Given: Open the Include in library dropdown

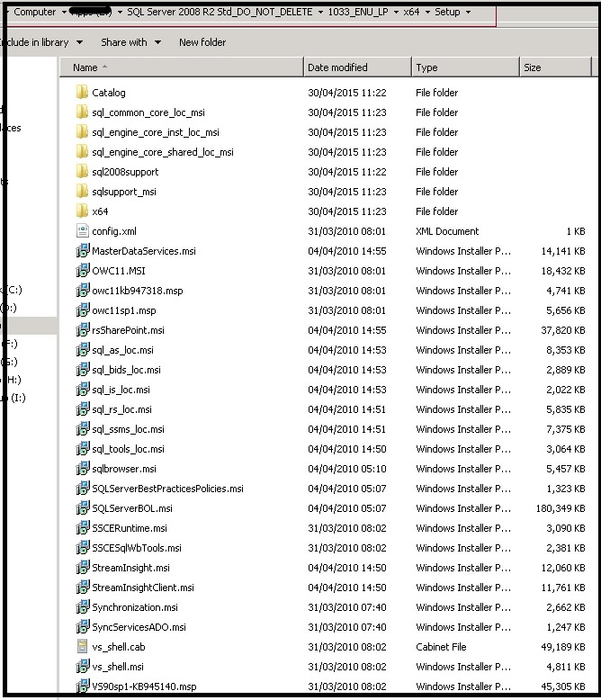Looking at the screenshot, I should pos(40,42).
